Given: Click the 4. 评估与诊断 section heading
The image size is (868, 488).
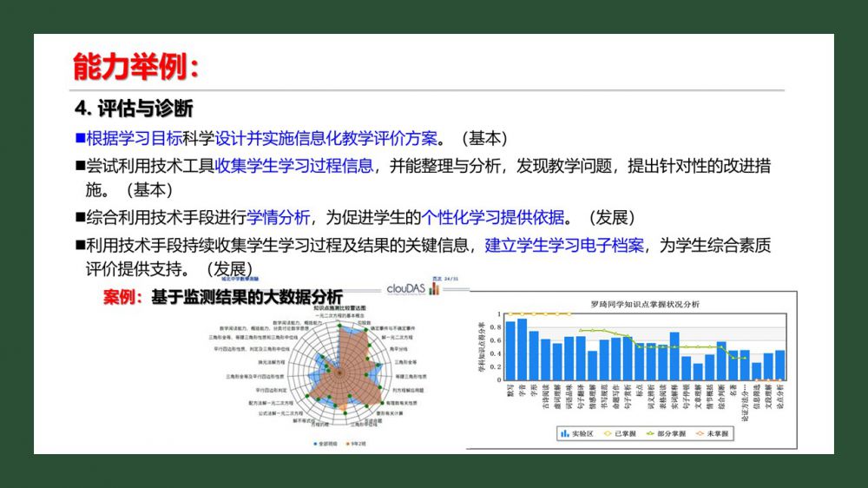Looking at the screenshot, I should click(x=135, y=109).
